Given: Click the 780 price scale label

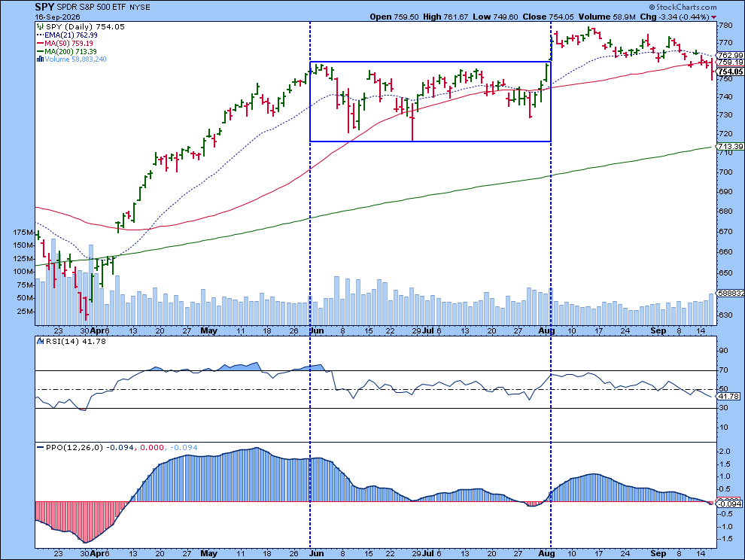Looking at the screenshot, I should coord(726,25).
